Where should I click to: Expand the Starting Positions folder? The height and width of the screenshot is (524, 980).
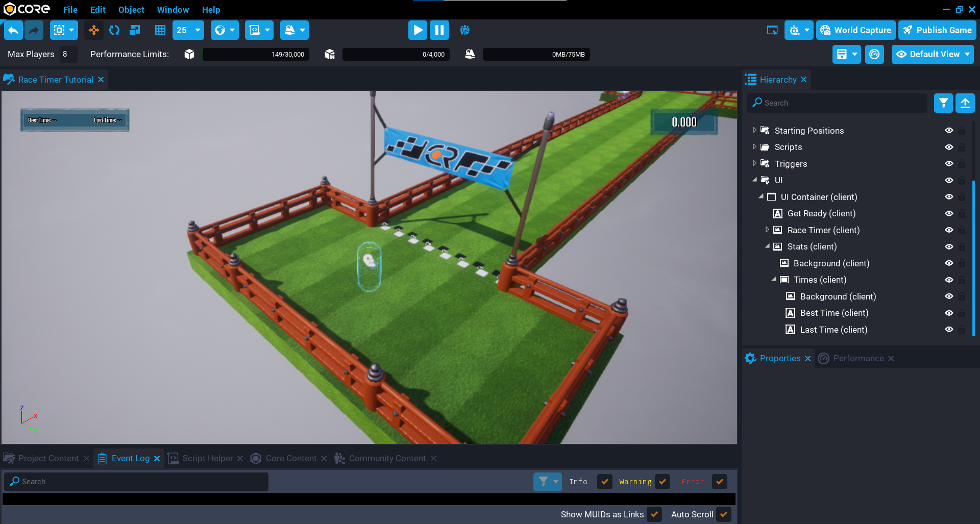754,131
